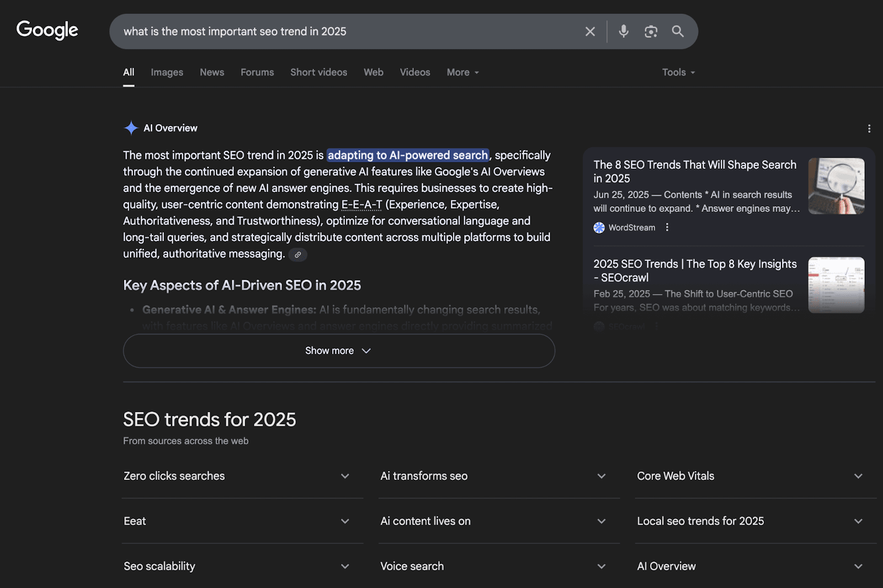Click the link icon after the AI summary
Image resolution: width=883 pixels, height=588 pixels.
(298, 254)
